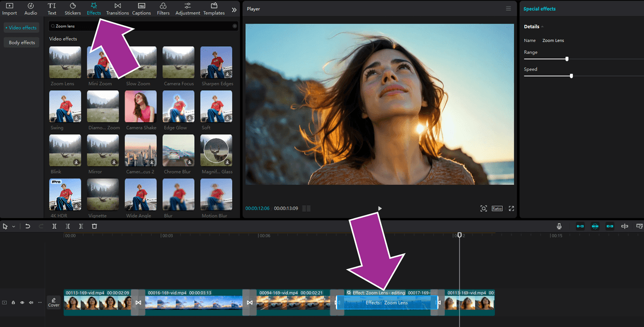Go to the Captions tab
This screenshot has height=327, width=644.
click(142, 9)
